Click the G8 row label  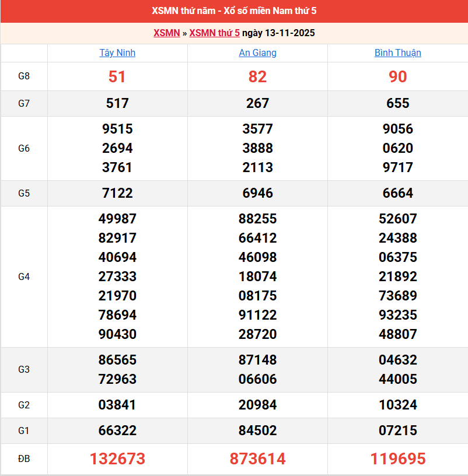click(x=24, y=76)
